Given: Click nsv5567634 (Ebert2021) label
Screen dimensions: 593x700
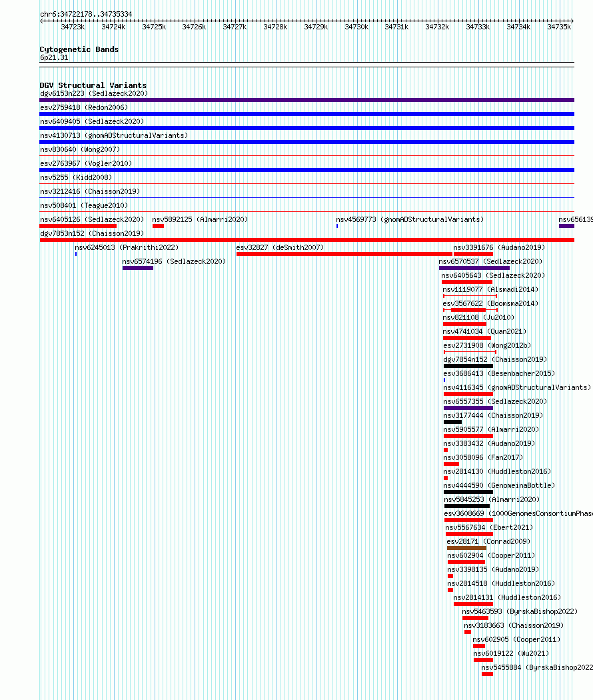Looking at the screenshot, I should point(490,528).
